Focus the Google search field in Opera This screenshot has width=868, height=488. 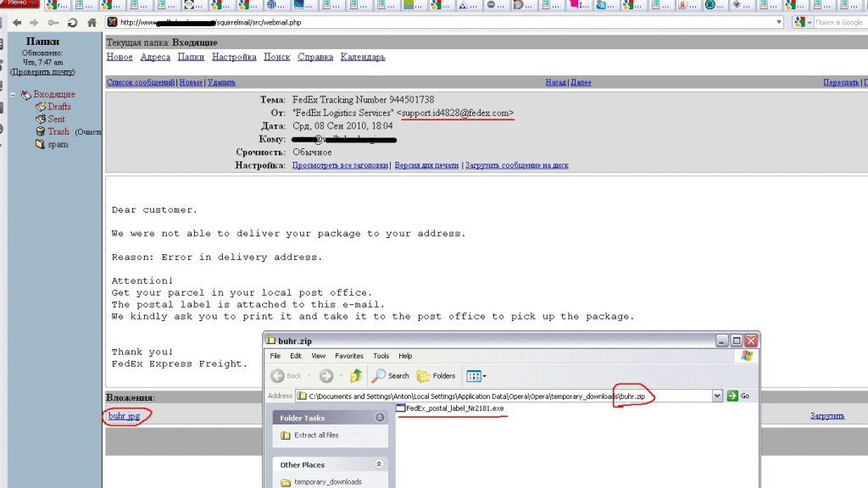[x=839, y=22]
